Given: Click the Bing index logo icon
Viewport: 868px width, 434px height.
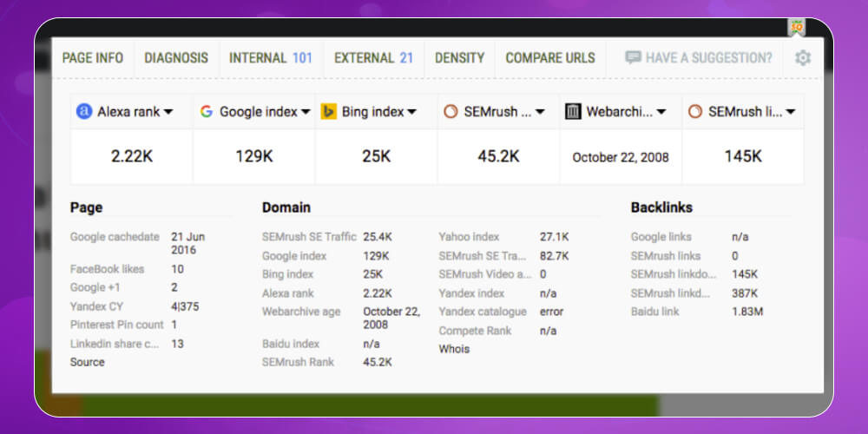Looking at the screenshot, I should (329, 112).
